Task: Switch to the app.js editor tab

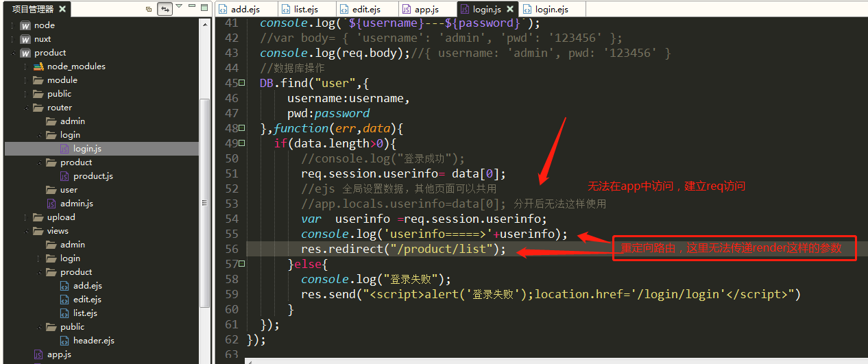Action: (x=426, y=10)
